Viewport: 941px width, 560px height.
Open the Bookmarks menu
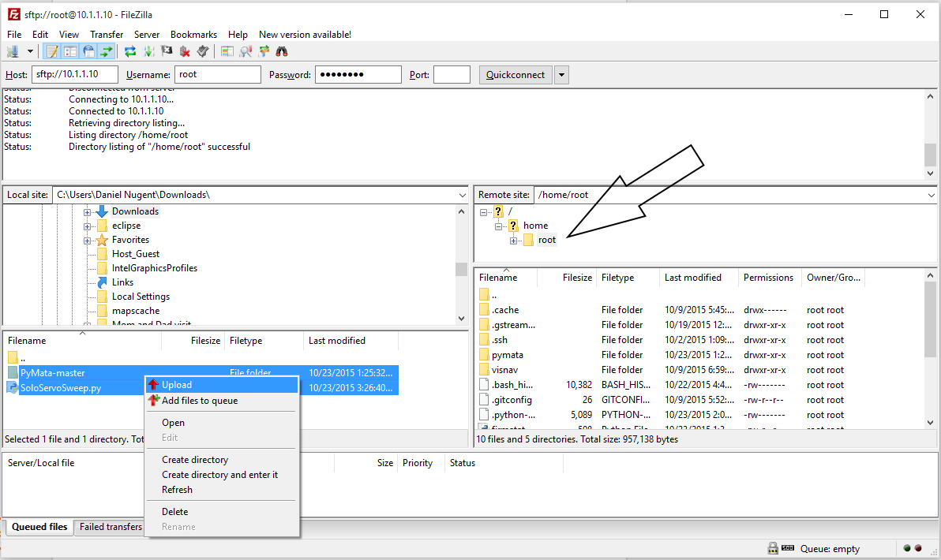193,35
